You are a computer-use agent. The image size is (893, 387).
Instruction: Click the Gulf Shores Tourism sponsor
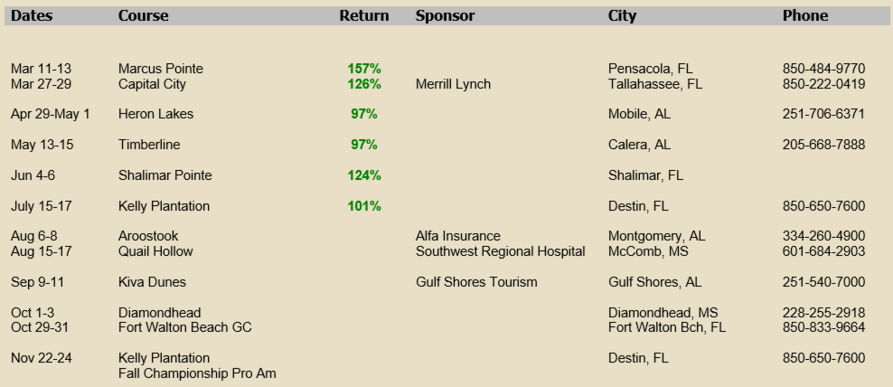point(476,282)
